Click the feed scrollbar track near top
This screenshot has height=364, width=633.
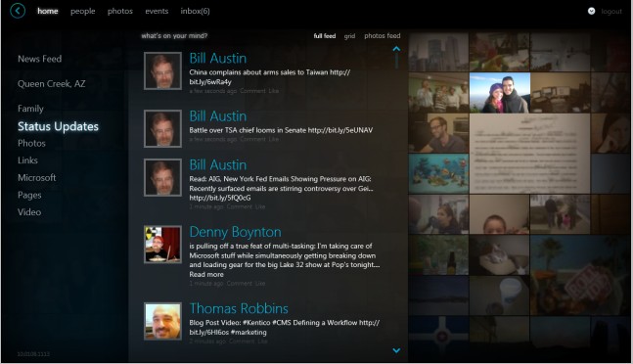396,61
